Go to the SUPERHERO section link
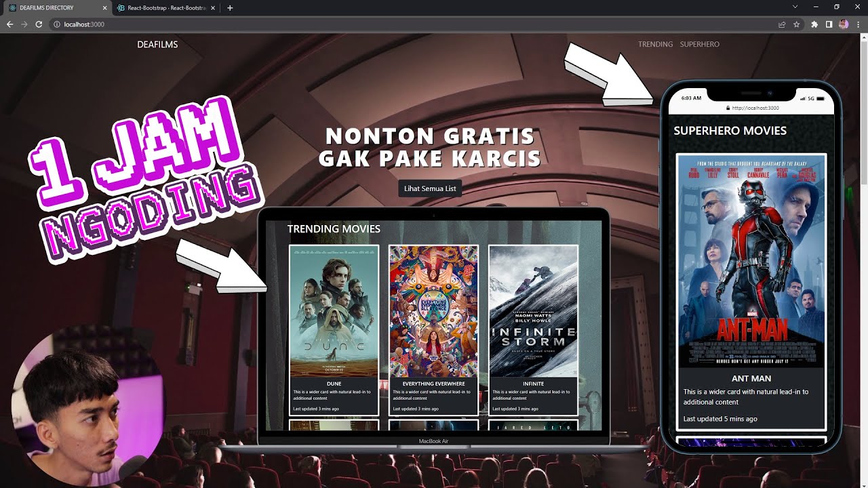This screenshot has width=868, height=488. 700,44
